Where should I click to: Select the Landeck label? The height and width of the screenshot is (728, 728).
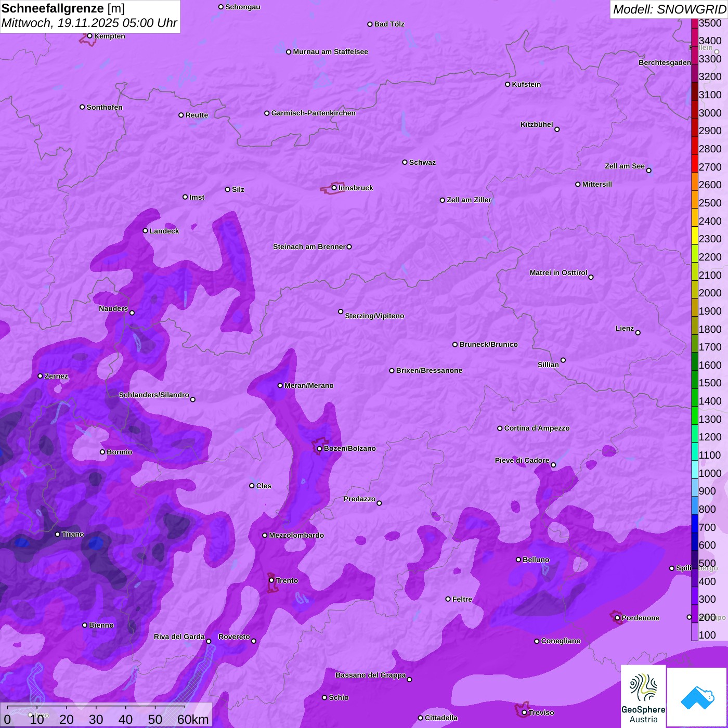tap(164, 231)
